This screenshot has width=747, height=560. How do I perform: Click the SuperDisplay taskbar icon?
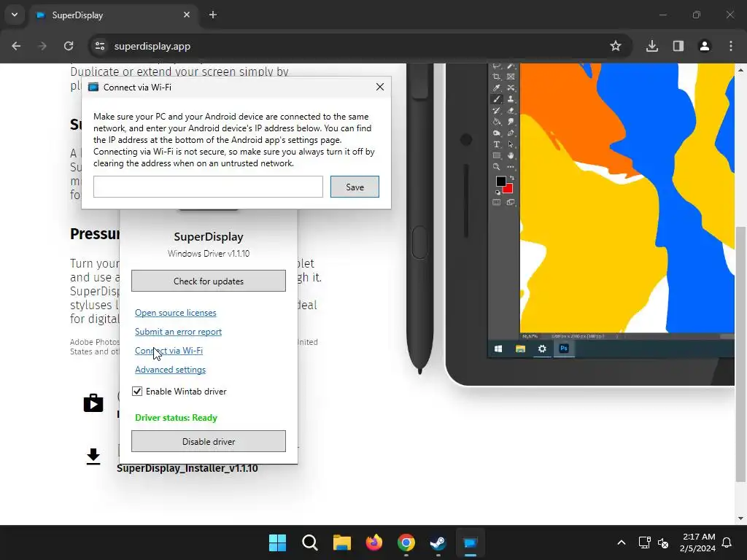[471, 542]
